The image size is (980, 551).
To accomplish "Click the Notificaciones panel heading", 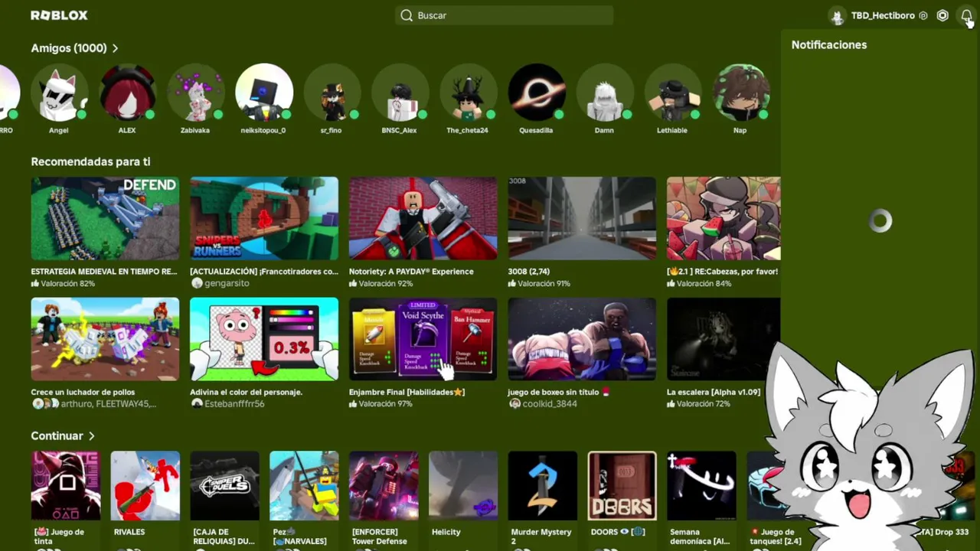I will point(829,45).
